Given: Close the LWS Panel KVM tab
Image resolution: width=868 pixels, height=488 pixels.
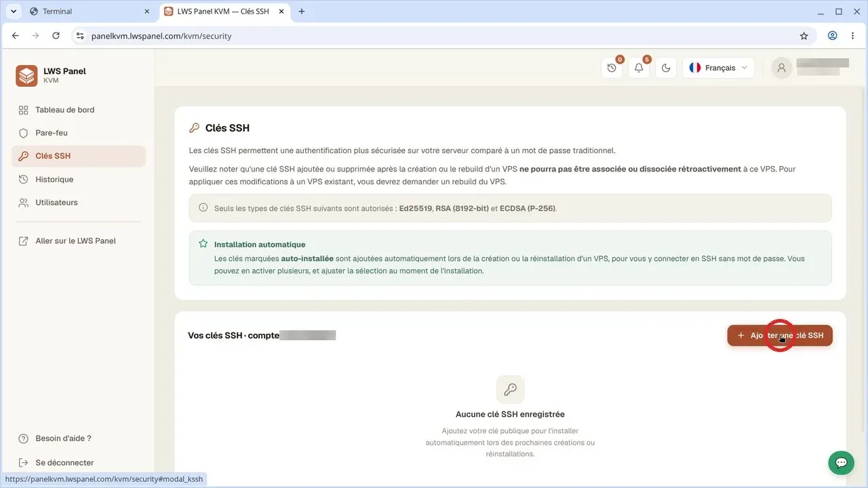Looking at the screenshot, I should pos(281,12).
